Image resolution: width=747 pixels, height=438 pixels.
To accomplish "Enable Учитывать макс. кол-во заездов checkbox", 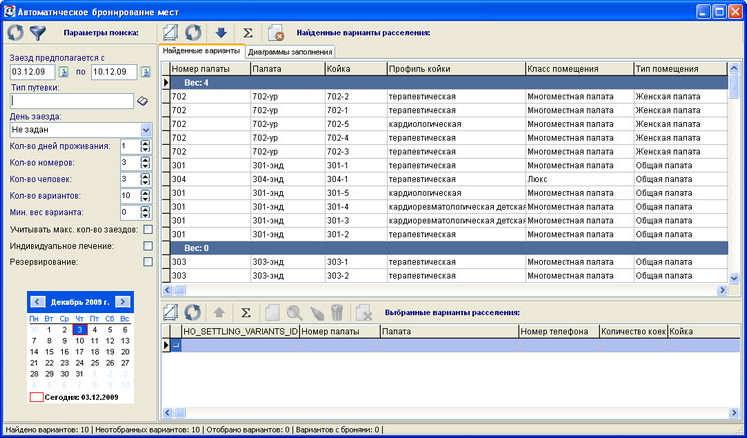I will click(x=148, y=230).
